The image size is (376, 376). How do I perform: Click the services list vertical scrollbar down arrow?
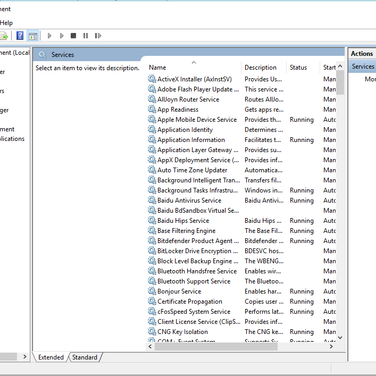click(340, 338)
